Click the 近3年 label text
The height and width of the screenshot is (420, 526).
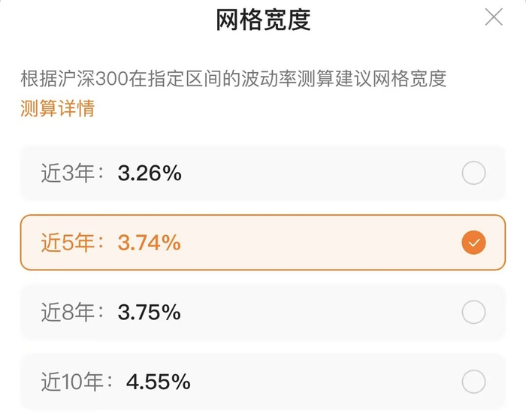point(68,174)
